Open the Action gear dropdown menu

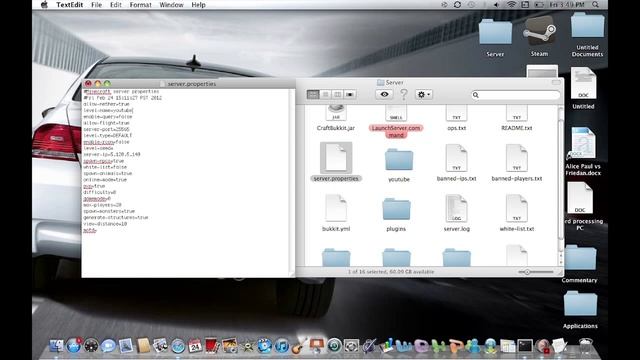coord(424,94)
